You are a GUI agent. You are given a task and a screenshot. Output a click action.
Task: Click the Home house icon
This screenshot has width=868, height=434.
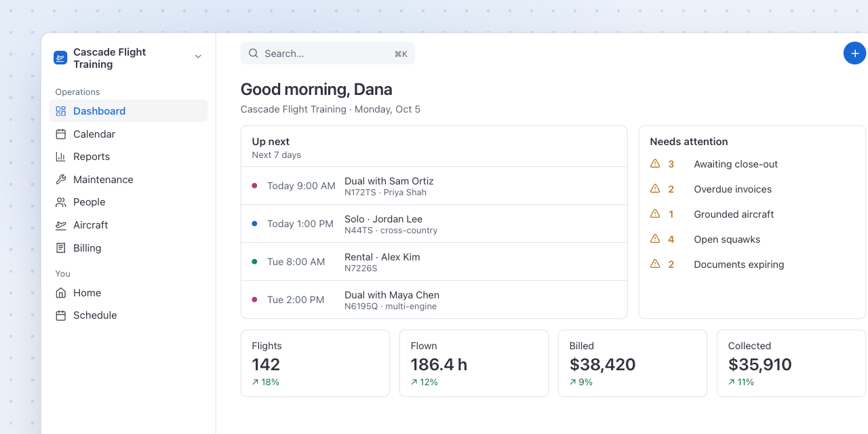(61, 293)
